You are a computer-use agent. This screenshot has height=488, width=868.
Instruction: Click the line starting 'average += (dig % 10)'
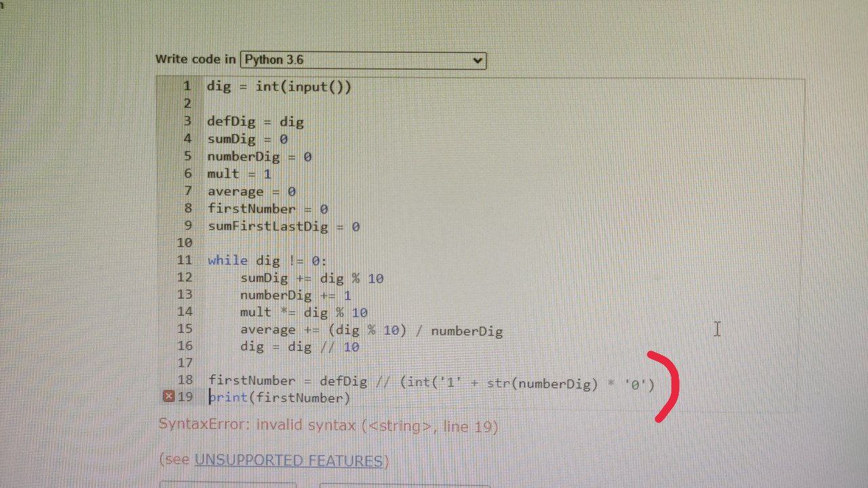point(371,331)
